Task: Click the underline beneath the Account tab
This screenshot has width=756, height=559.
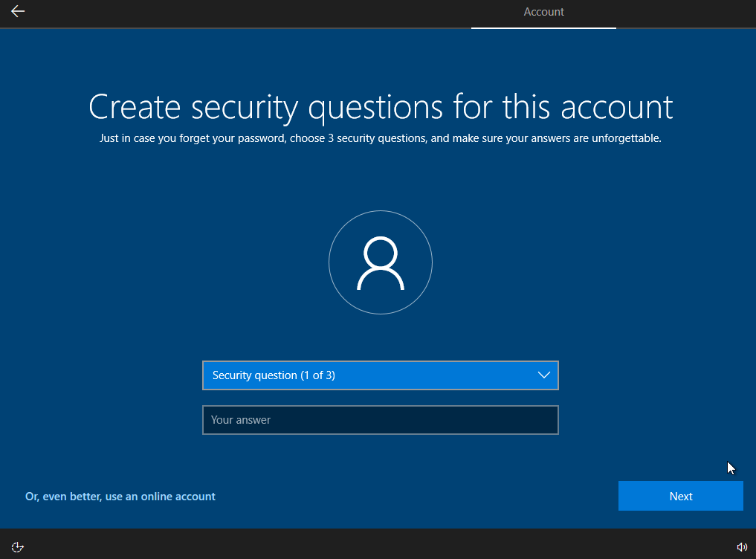Action: coord(543,28)
